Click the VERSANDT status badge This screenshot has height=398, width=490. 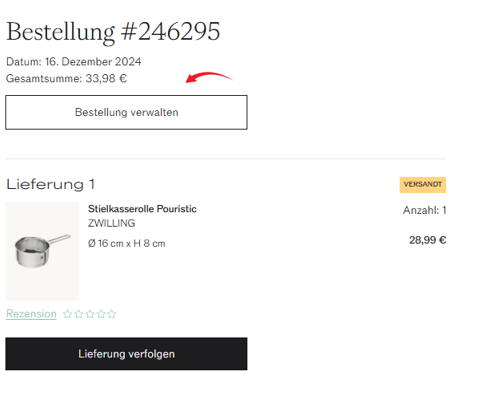pos(423,185)
